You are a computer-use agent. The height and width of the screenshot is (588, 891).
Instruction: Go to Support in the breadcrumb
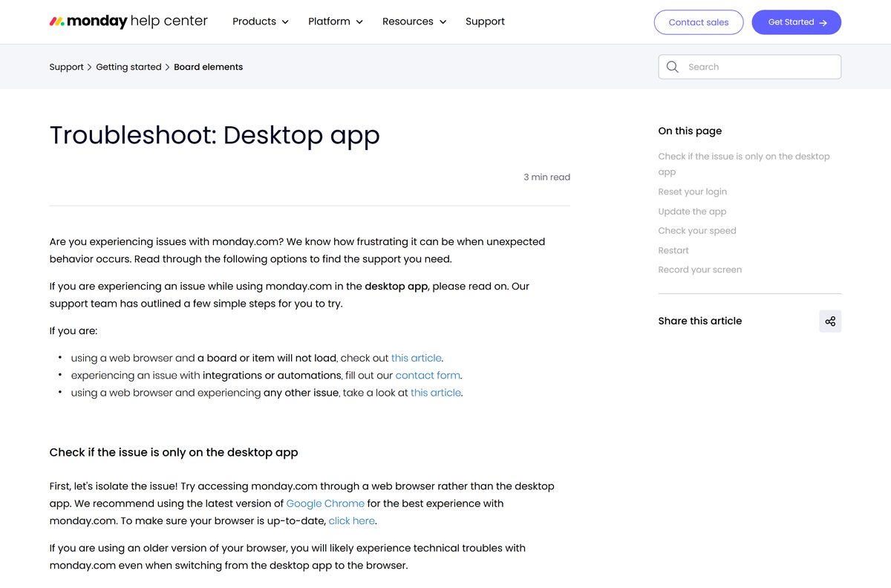coord(67,67)
